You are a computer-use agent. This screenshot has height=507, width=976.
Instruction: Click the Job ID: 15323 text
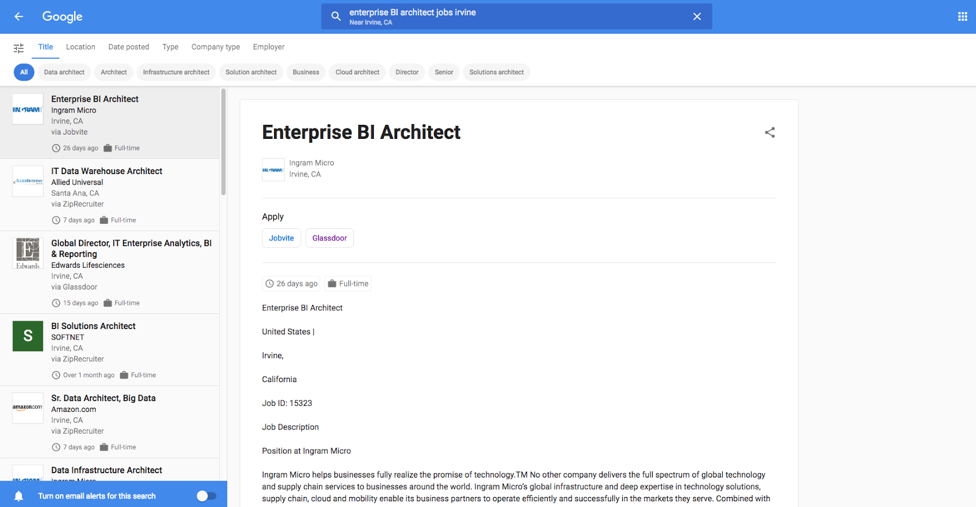tap(287, 403)
